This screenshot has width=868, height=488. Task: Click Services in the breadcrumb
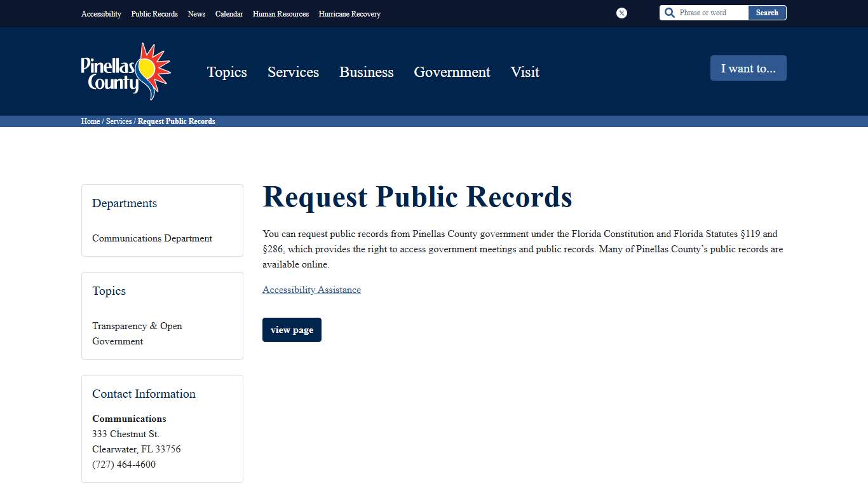(x=119, y=121)
